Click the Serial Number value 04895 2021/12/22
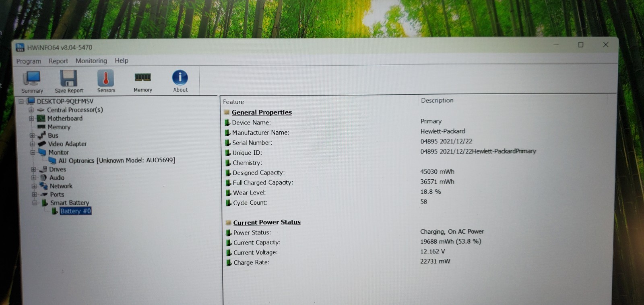 [446, 141]
